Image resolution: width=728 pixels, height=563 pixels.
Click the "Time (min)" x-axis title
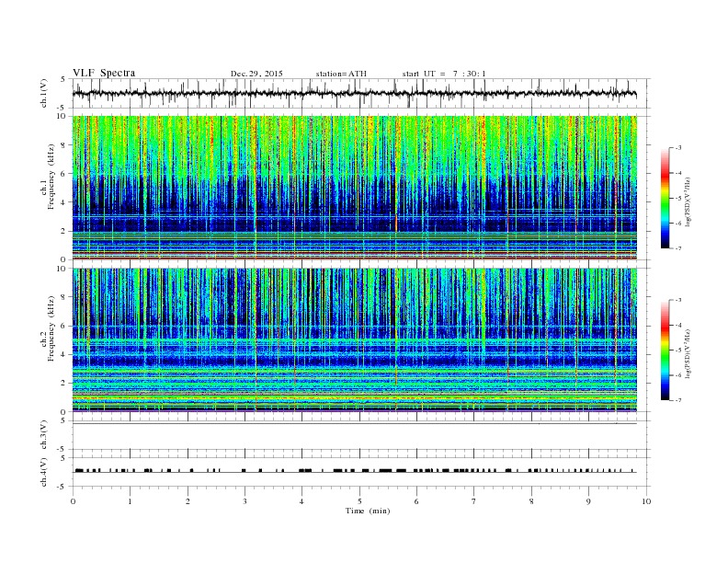pos(368,511)
